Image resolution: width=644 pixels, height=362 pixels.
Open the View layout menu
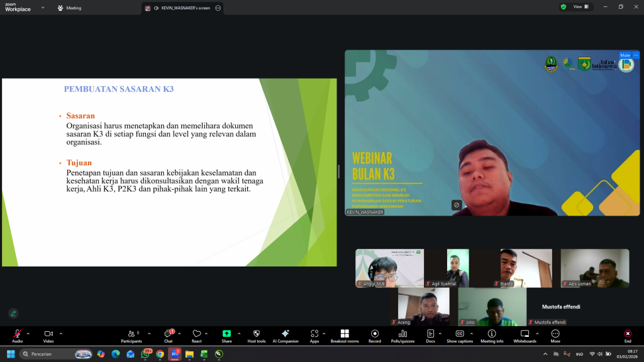click(577, 7)
